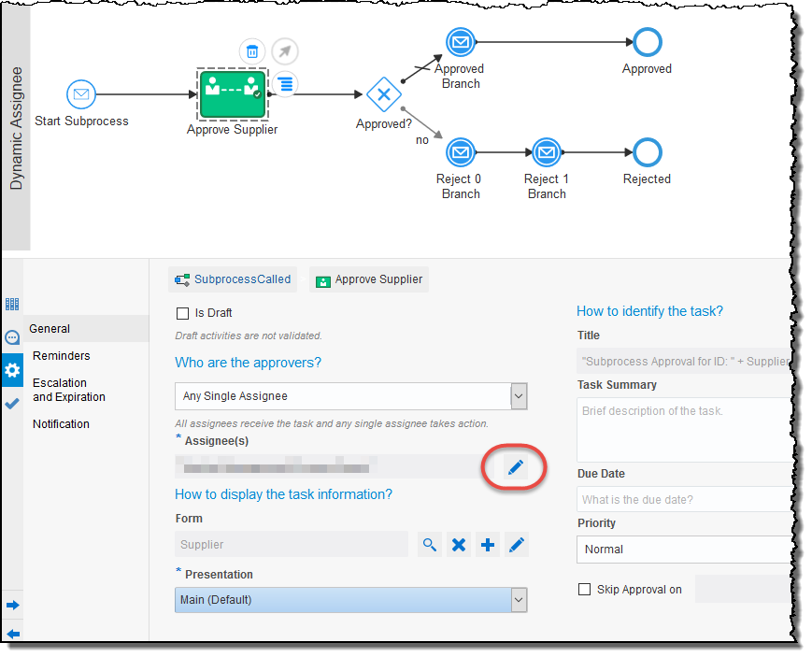
Task: Click the Form search magnifier icon
Action: click(x=429, y=545)
